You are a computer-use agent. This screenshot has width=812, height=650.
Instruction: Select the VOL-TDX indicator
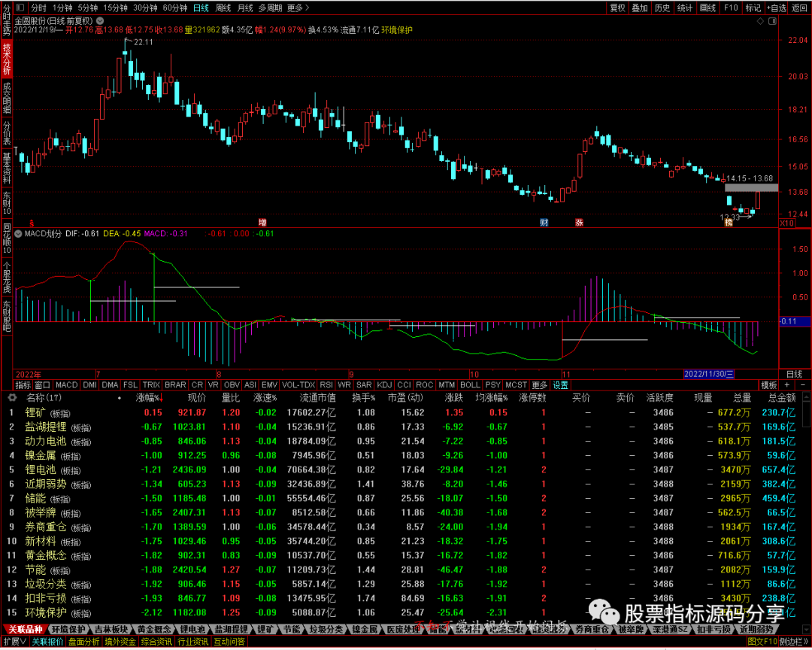298,385
